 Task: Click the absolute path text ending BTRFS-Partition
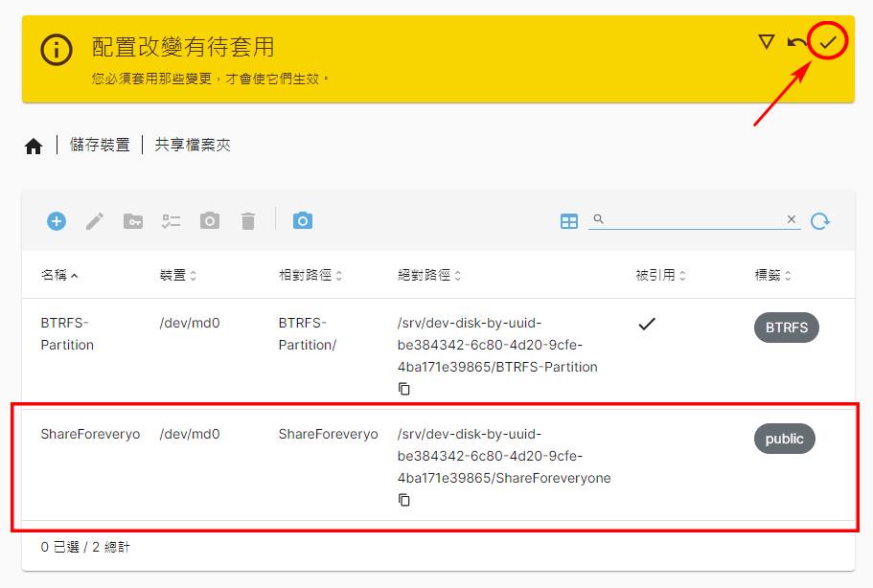(497, 345)
